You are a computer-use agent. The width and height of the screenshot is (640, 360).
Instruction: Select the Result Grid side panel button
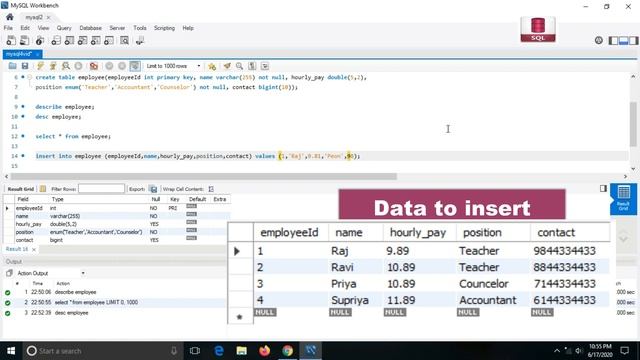(623, 198)
